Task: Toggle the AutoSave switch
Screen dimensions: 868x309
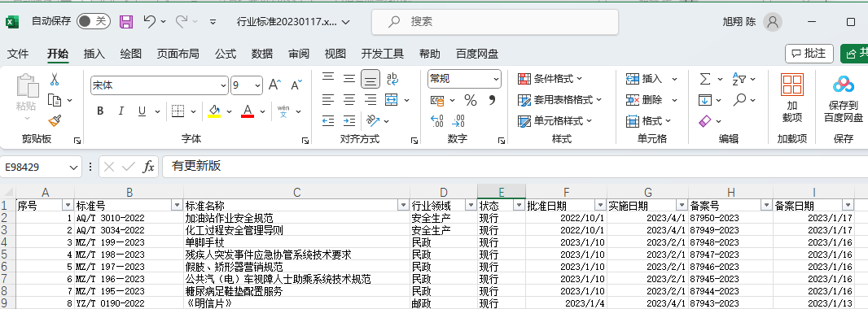Action: click(x=93, y=22)
